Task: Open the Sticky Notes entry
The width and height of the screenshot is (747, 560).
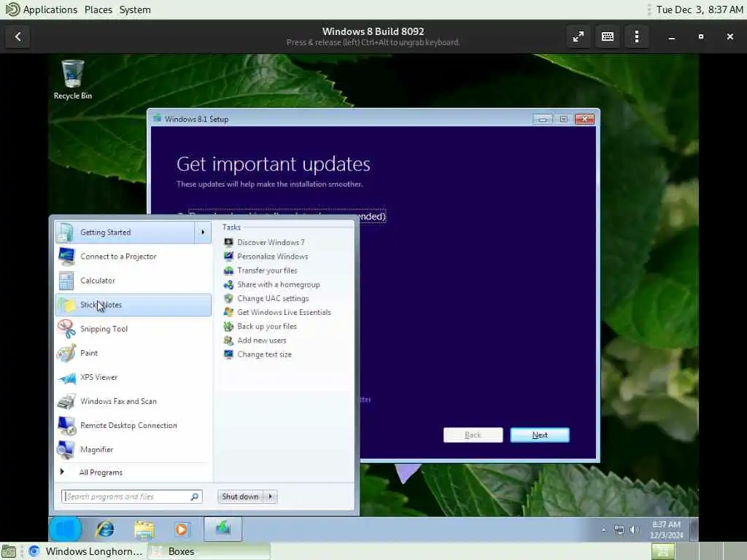Action: point(133,305)
